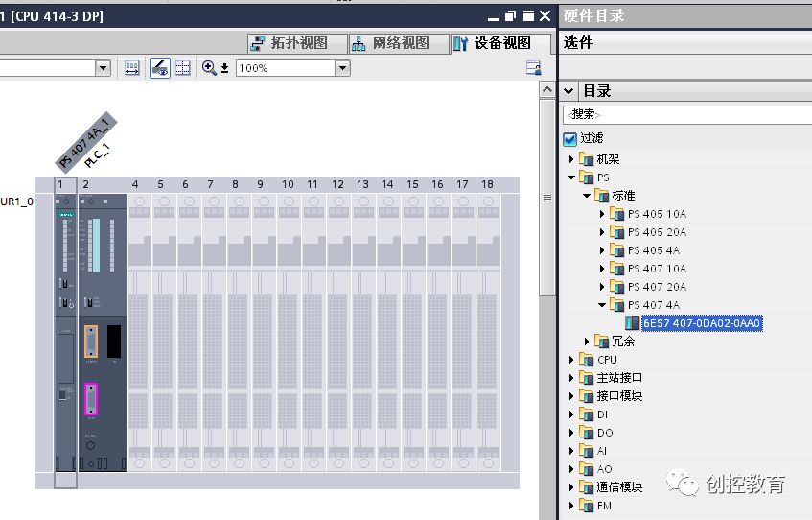The image size is (812, 520).
Task: Expand the 机架 rack folder
Action: point(571,159)
